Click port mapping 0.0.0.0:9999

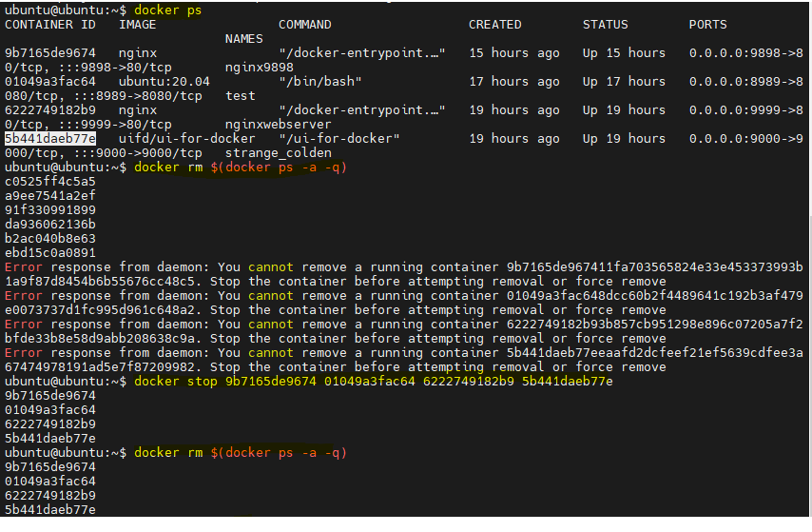[x=734, y=110]
